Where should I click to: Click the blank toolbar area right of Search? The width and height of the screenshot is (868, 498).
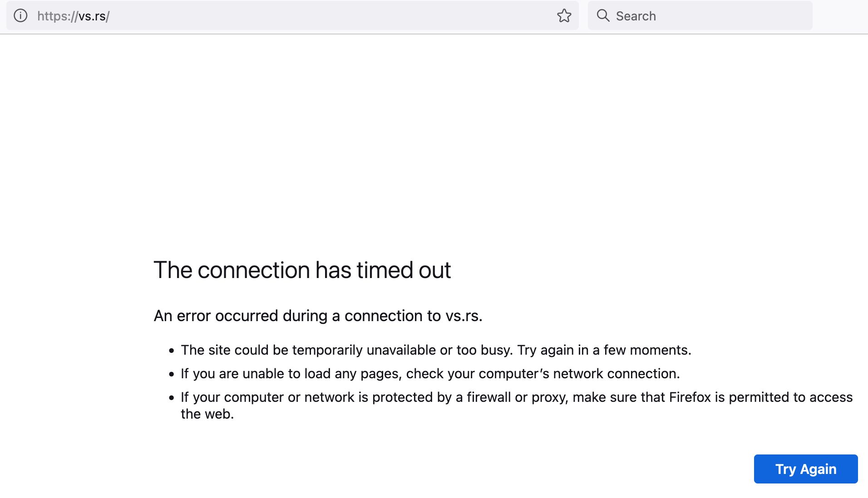pyautogui.click(x=840, y=16)
